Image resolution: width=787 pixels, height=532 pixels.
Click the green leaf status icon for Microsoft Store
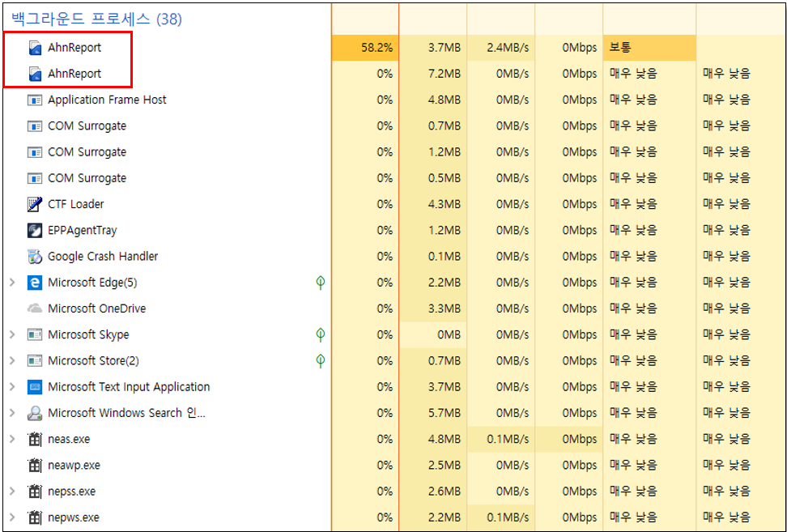[320, 361]
